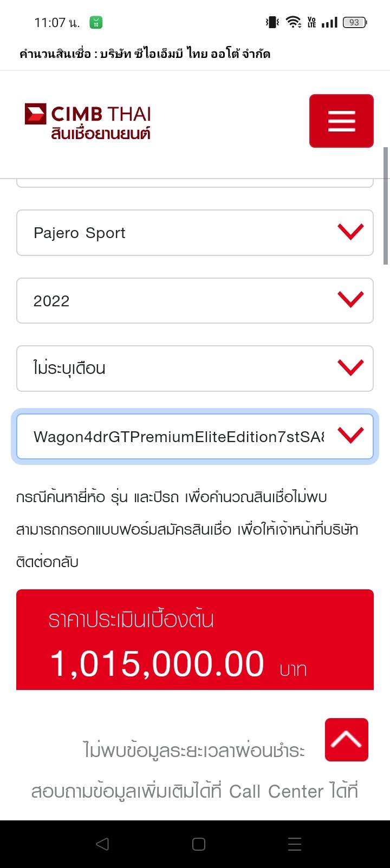390x868 pixels.
Task: Tap the Wi-Fi status icon
Action: click(x=294, y=22)
